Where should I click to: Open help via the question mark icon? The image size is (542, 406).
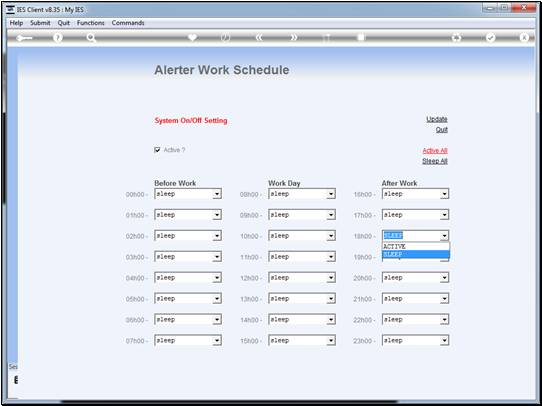tap(58, 38)
